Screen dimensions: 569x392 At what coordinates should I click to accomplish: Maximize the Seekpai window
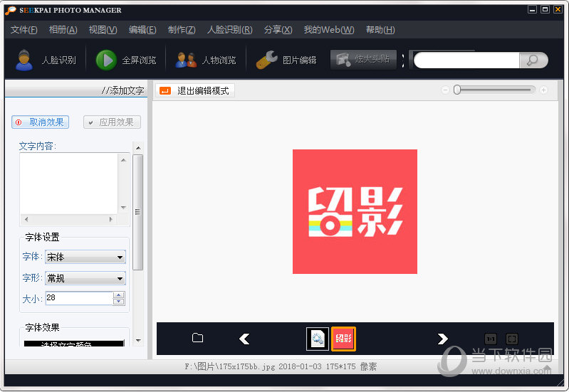coord(545,10)
